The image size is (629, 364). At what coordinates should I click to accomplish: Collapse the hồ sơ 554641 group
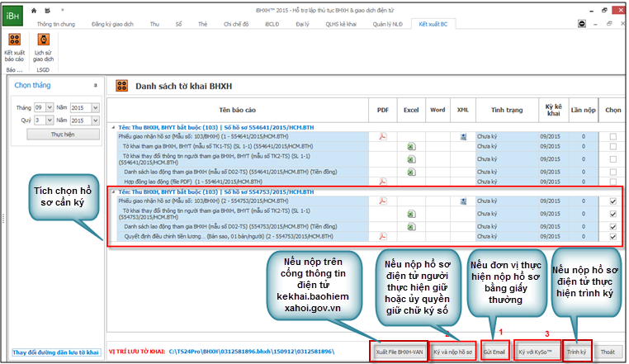pos(114,126)
